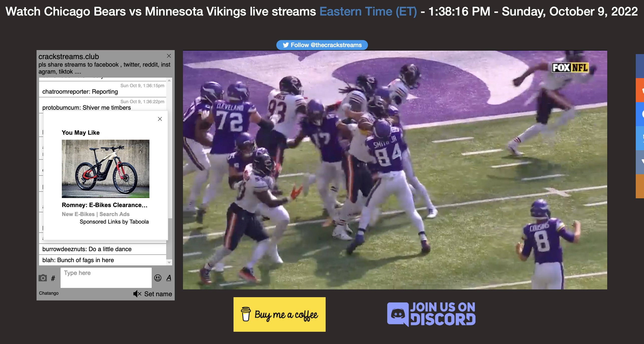Click the hashtag icon in chat
This screenshot has height=344, width=644.
point(53,278)
